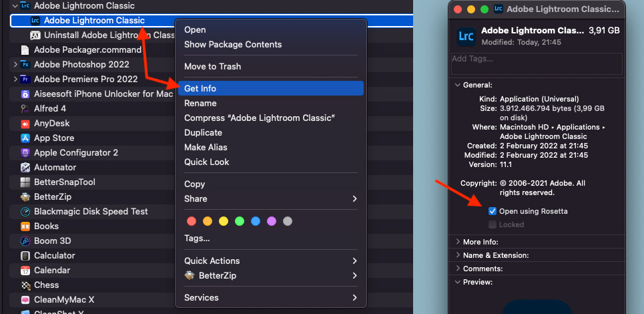Open the Quick Actions submenu

point(271,261)
